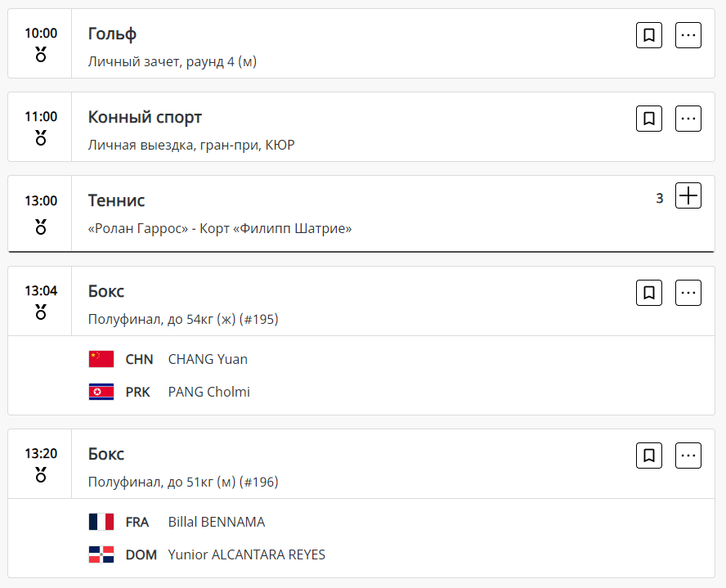Open the Конный спорт event title
This screenshot has height=588, width=726.
click(x=145, y=117)
